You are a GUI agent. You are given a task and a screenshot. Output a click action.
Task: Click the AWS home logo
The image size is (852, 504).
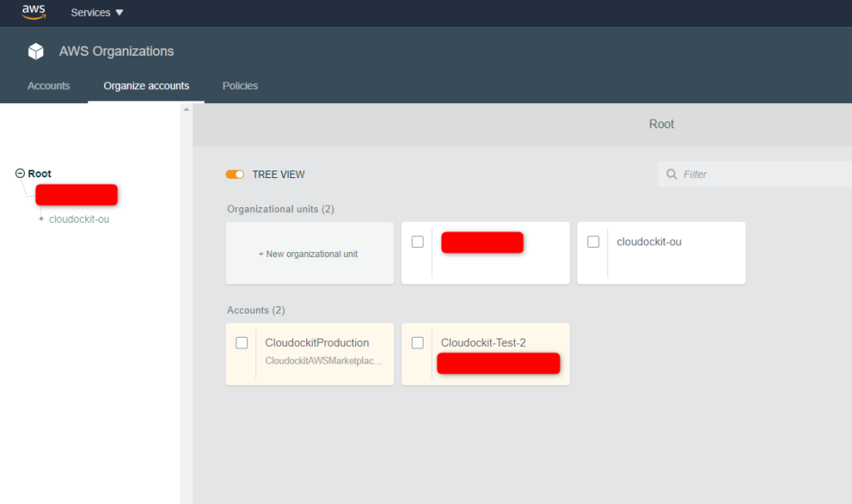click(32, 12)
